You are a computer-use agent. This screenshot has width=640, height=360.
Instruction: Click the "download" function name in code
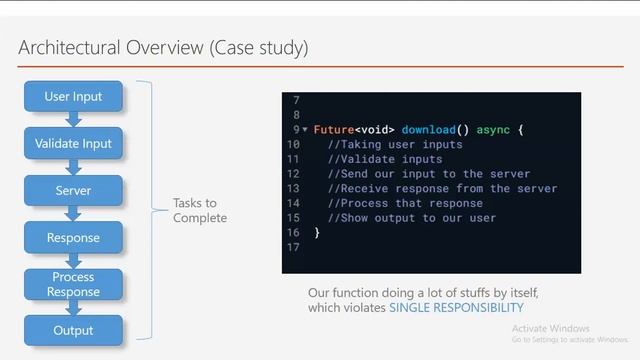429,130
